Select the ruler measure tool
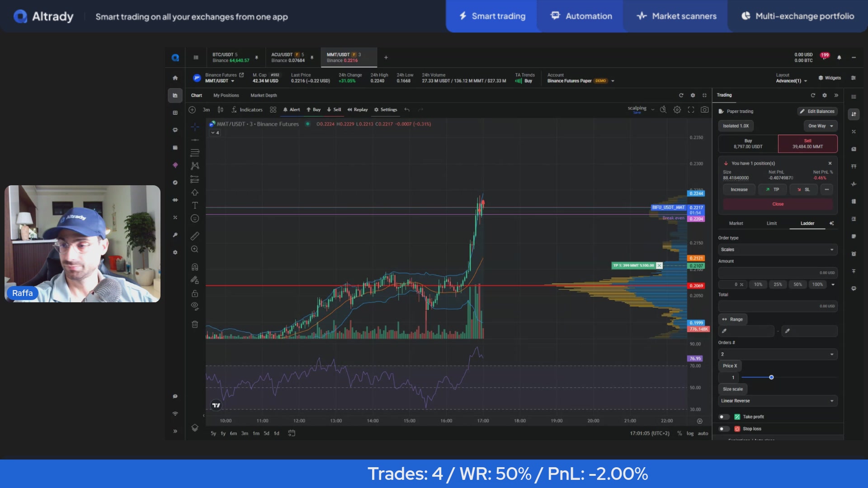The height and width of the screenshot is (488, 868). 195,236
